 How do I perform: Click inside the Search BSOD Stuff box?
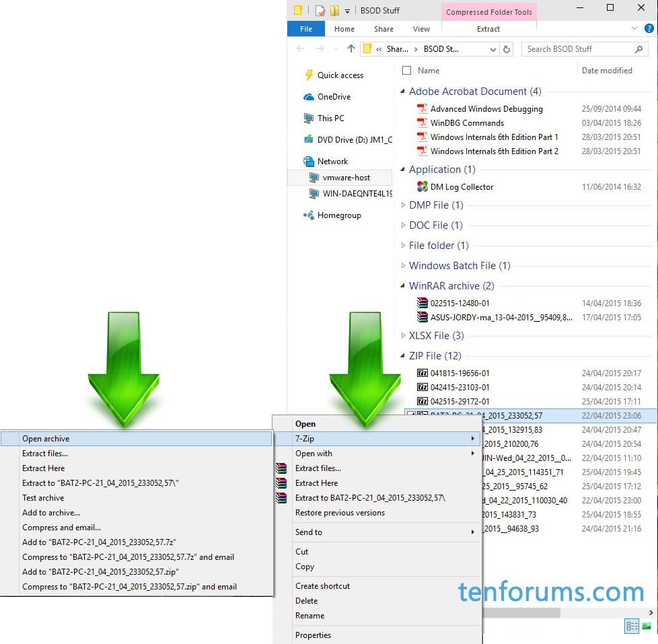[x=579, y=48]
